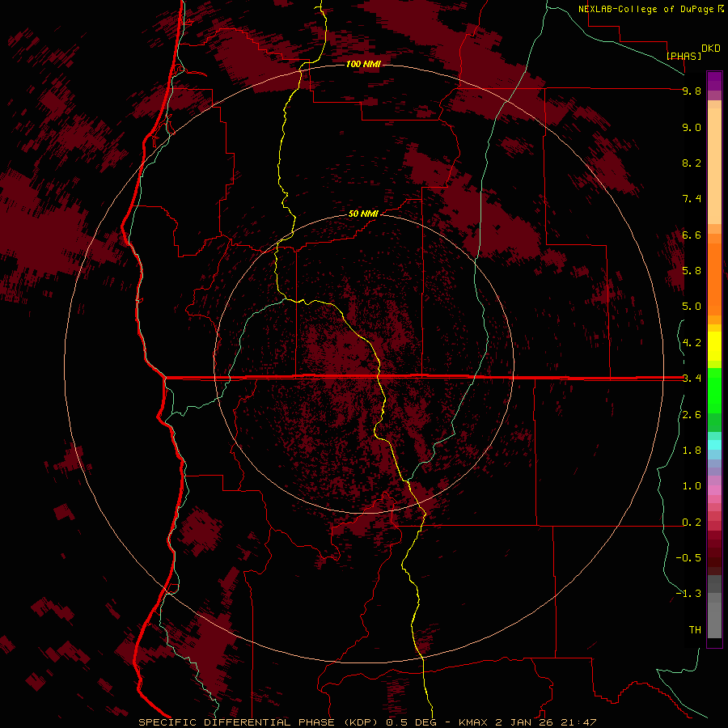
Task: Click the 9.8 scale value
Action: [692, 91]
